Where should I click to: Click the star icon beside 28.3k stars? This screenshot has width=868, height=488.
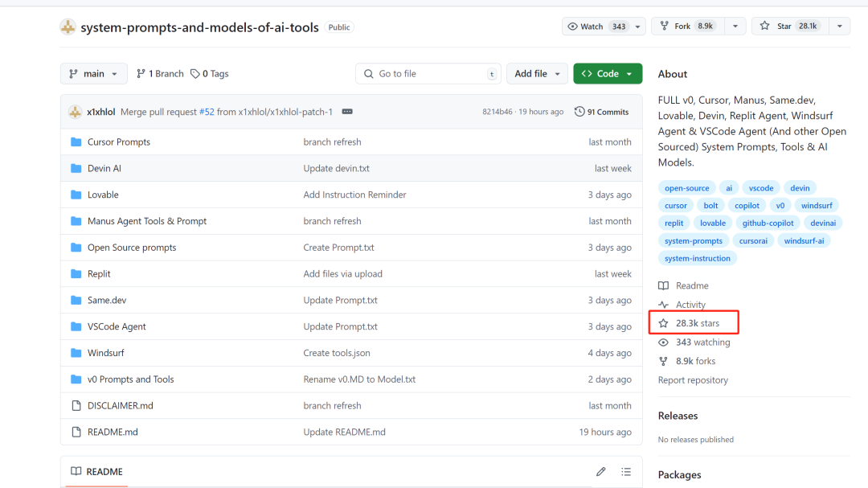[663, 323]
